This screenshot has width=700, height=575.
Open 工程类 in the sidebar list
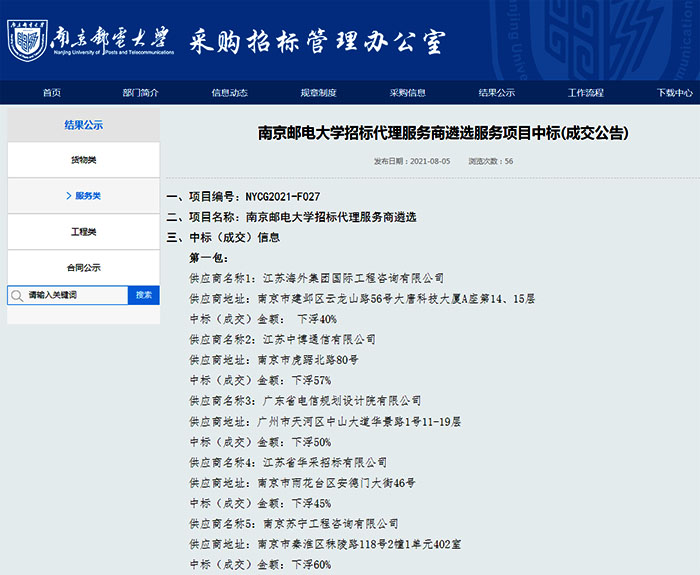tap(84, 232)
